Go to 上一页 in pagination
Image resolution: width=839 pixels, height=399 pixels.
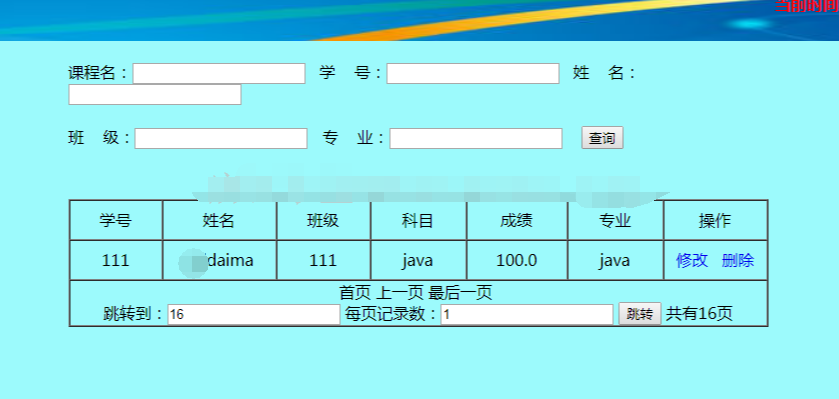[400, 293]
